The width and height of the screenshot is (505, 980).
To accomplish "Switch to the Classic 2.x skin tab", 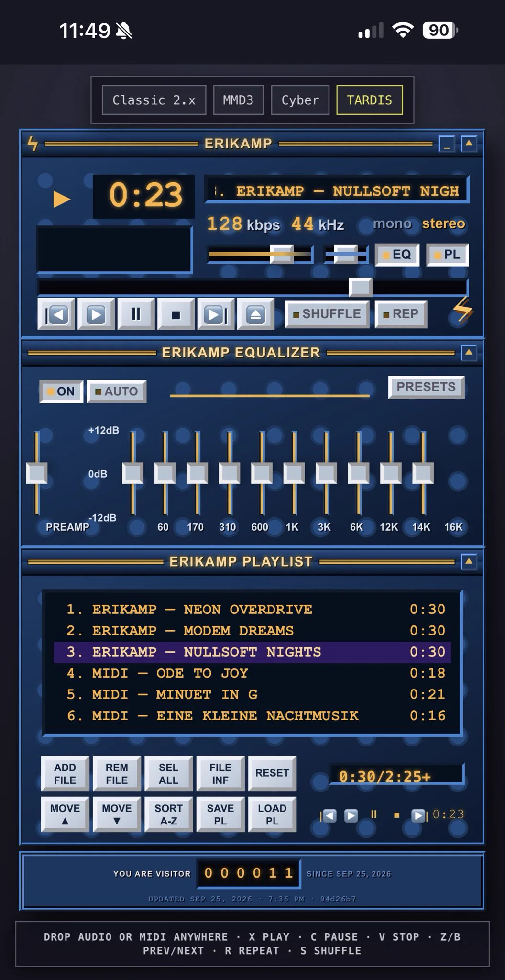I will 154,100.
